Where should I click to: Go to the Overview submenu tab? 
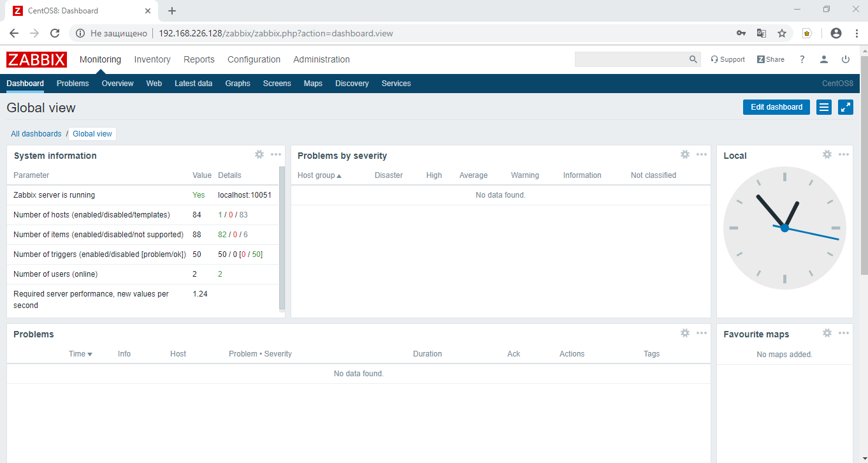118,84
